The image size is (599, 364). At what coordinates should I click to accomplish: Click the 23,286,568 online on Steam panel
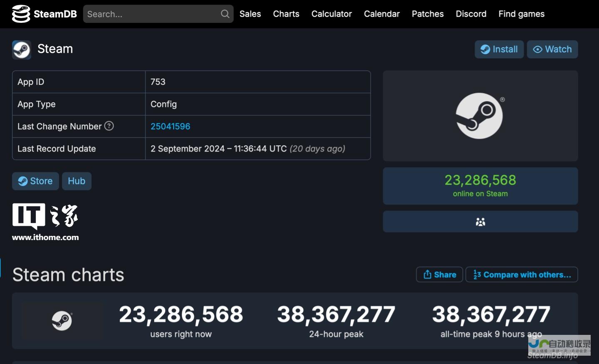(480, 186)
